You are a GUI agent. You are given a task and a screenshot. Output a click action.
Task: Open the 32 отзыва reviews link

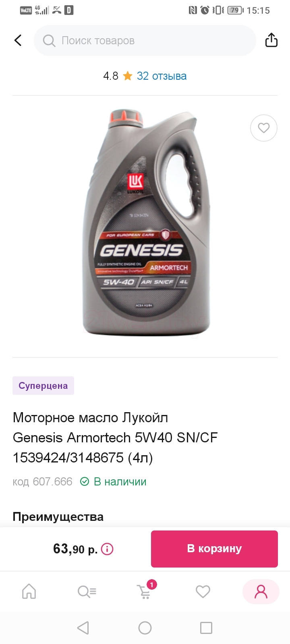coord(162,76)
